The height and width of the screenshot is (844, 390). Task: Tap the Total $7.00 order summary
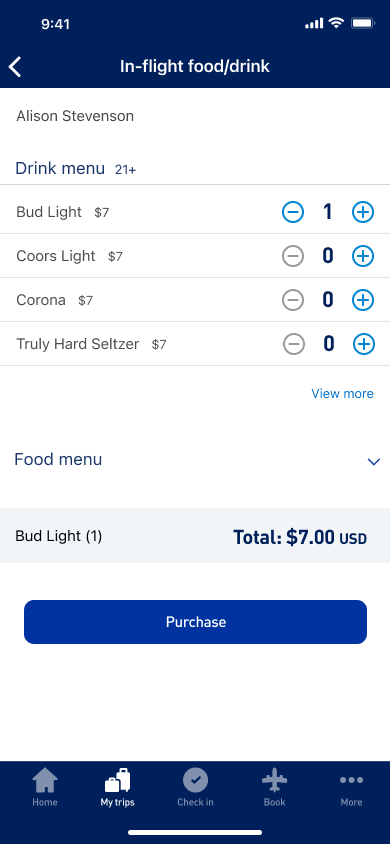click(300, 537)
